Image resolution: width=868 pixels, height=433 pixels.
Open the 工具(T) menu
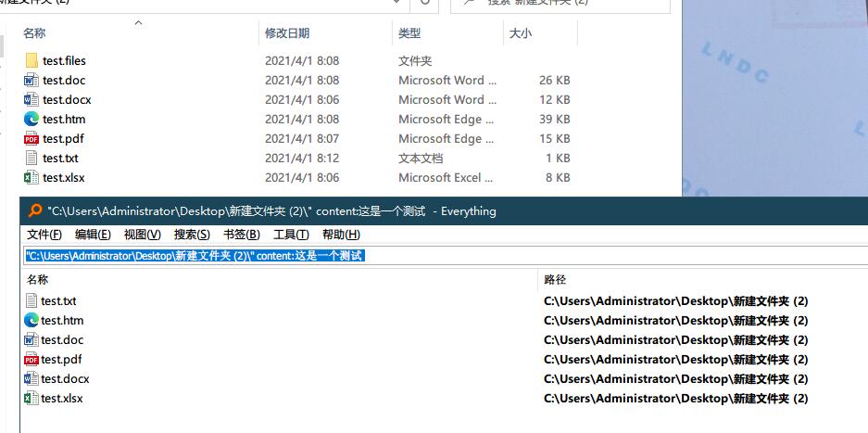(291, 235)
